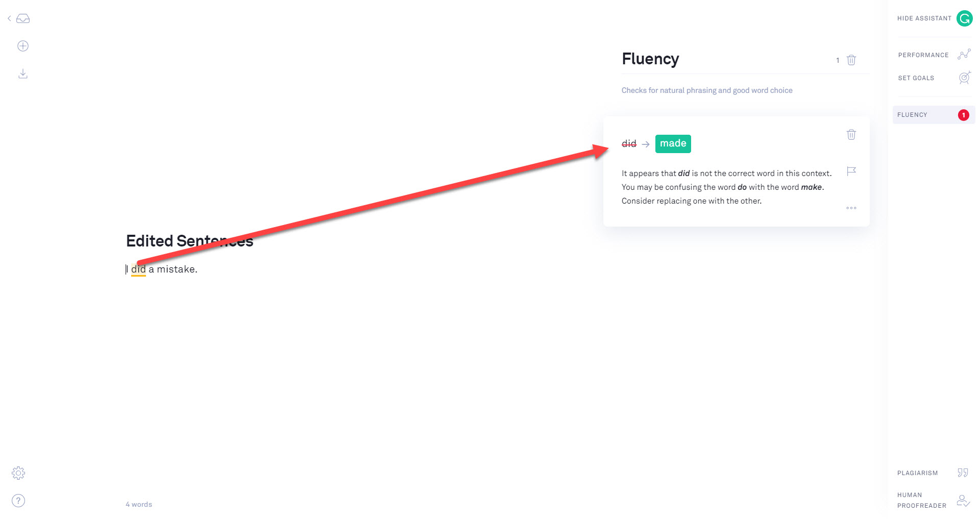
Task: Click the word count at the bottom
Action: 139,505
